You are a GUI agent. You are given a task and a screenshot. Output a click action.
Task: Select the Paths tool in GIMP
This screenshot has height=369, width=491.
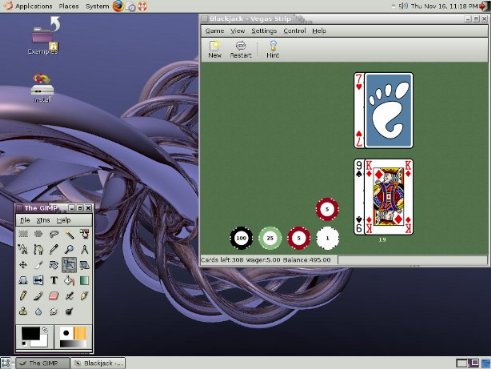click(38, 249)
